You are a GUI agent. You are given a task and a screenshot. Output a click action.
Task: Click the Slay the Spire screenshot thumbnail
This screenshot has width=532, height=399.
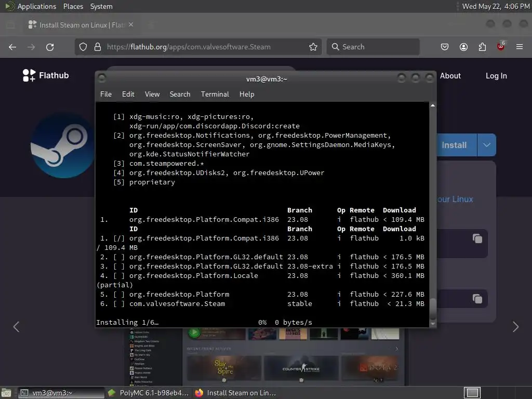pyautogui.click(x=224, y=368)
